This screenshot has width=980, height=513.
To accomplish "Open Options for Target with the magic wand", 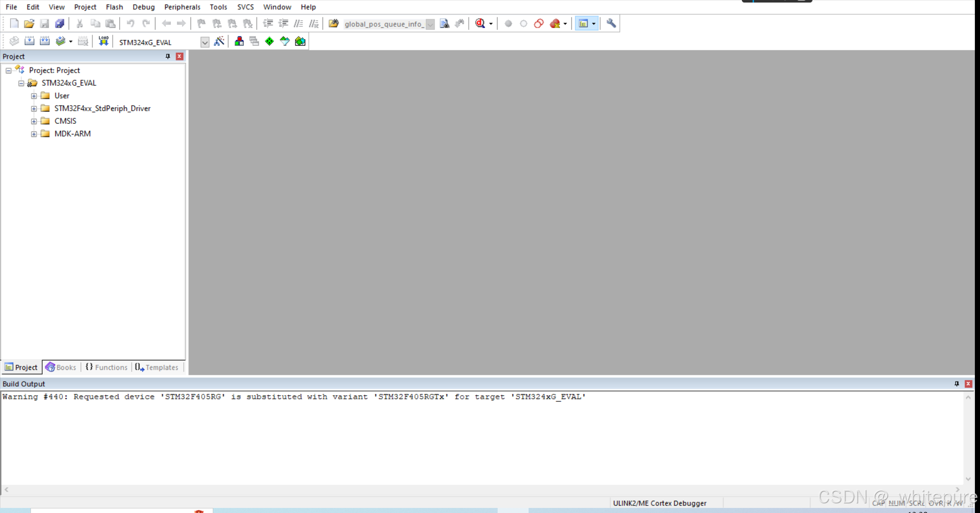I will (219, 41).
